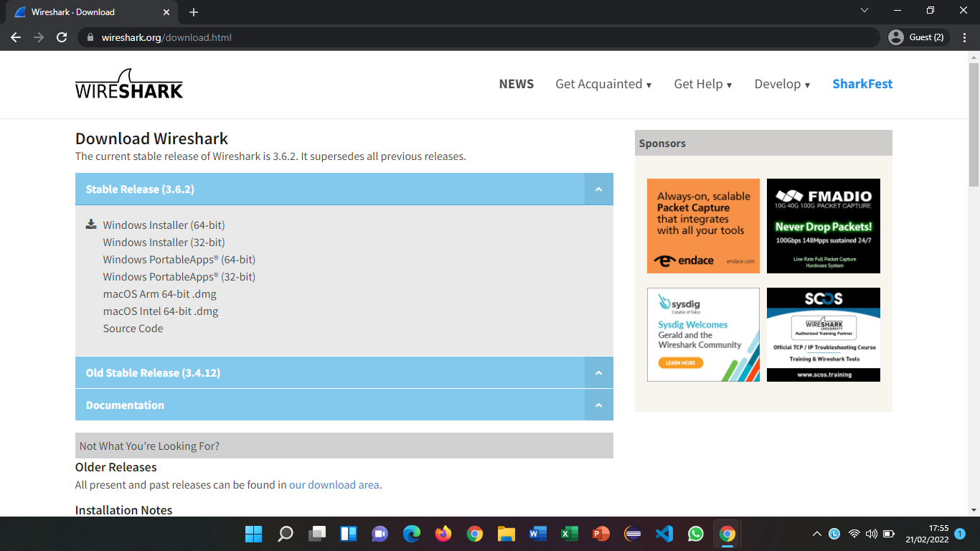Click the tray icon with letter L
Screen dimensions: 980x551
[834, 534]
